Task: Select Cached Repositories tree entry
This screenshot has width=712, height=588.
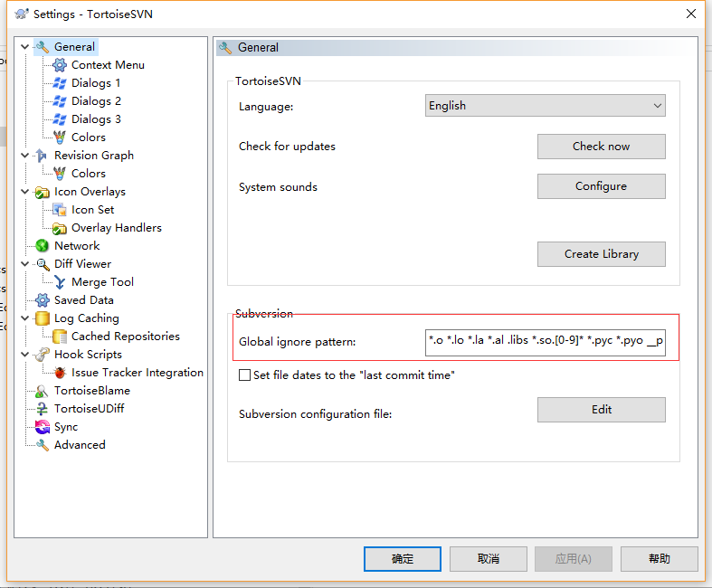Action: click(126, 337)
